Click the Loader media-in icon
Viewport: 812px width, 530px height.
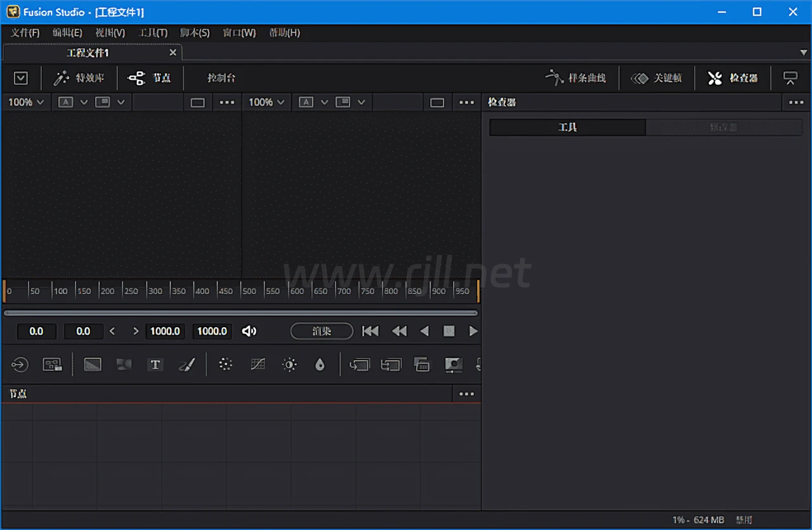[x=20, y=365]
